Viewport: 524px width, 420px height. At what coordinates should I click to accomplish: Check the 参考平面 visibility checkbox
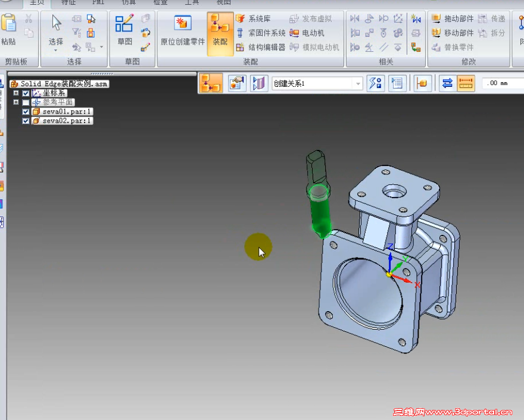26,102
